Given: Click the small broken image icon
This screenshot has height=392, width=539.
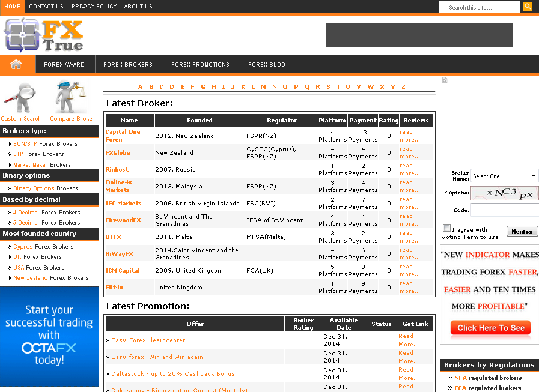Looking at the screenshot, I should pos(445,80).
